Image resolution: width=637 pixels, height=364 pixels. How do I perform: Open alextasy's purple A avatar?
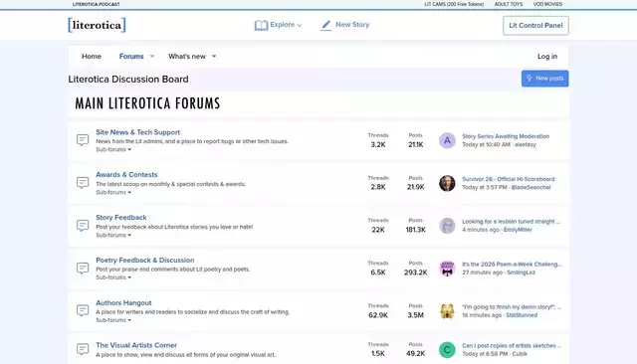point(447,140)
